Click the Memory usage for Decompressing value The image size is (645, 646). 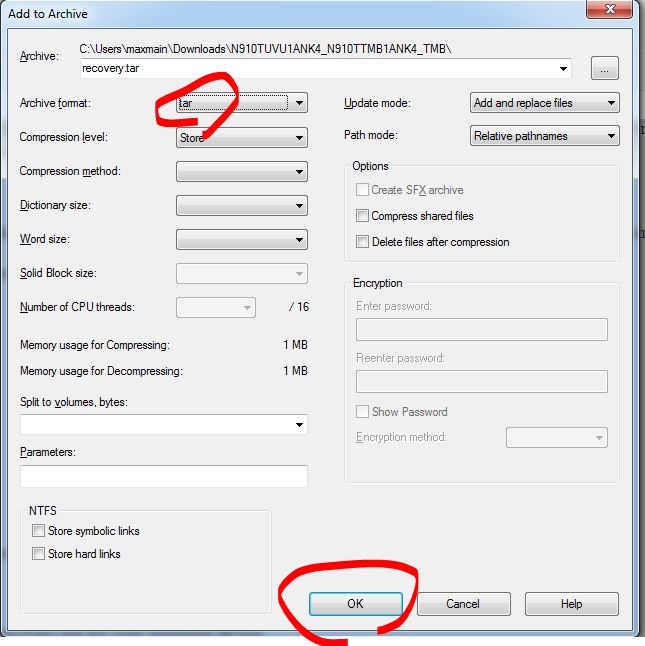pos(295,371)
